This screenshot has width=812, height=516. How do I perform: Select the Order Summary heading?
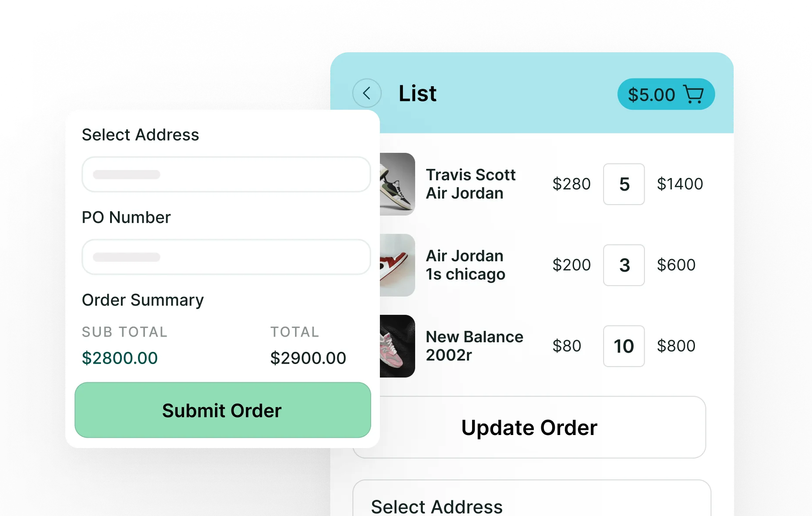[x=143, y=300]
